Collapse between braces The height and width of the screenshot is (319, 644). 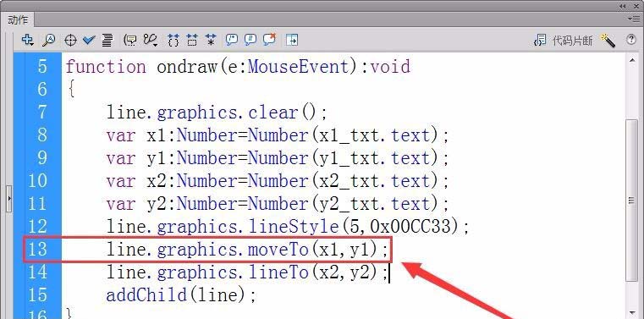(x=173, y=40)
